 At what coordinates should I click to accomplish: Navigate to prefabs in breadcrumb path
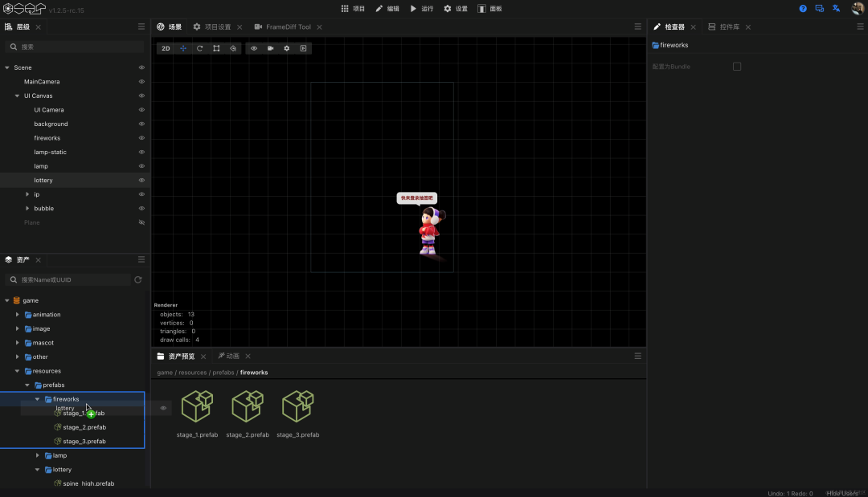point(223,373)
